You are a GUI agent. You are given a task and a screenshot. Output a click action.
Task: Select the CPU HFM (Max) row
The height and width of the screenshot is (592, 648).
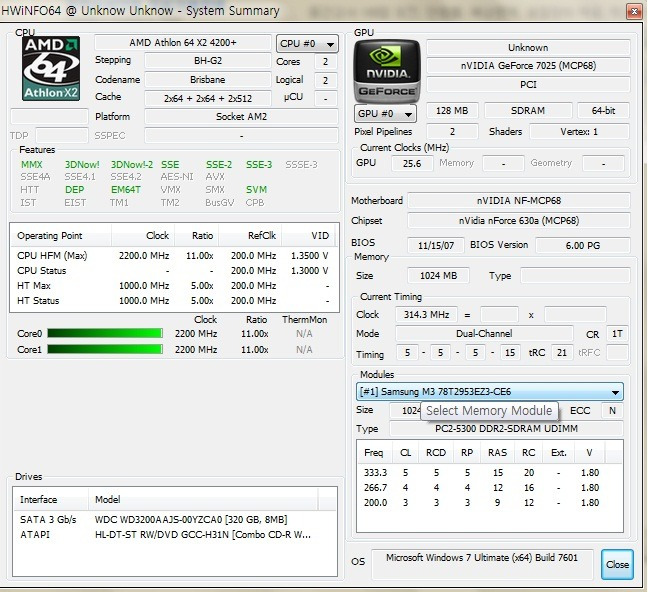(x=174, y=255)
